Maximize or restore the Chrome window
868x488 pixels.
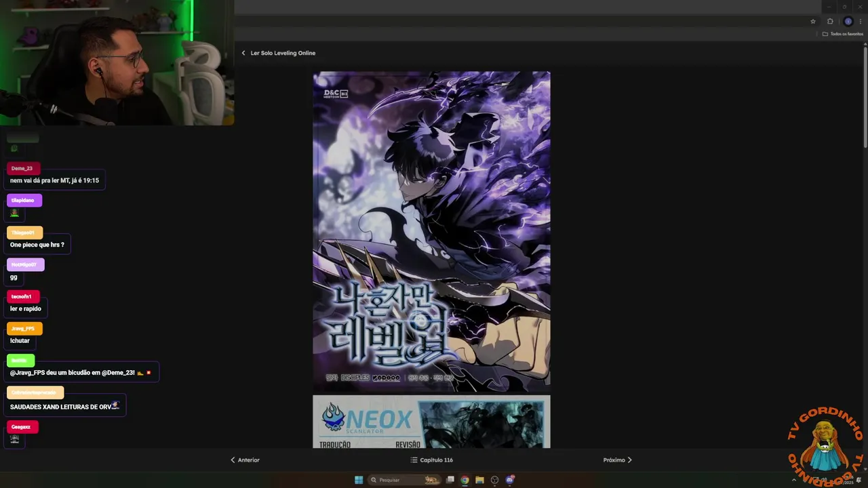844,7
